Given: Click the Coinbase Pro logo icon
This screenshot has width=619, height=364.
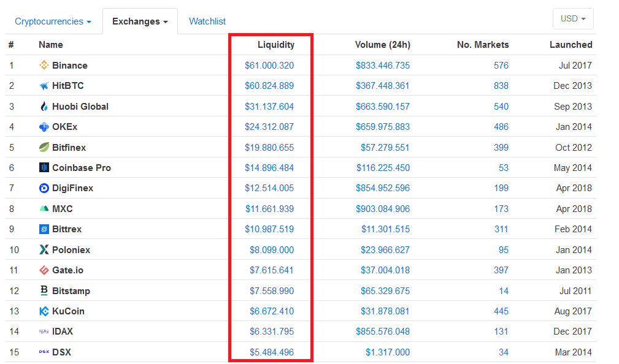Looking at the screenshot, I should coord(44,168).
